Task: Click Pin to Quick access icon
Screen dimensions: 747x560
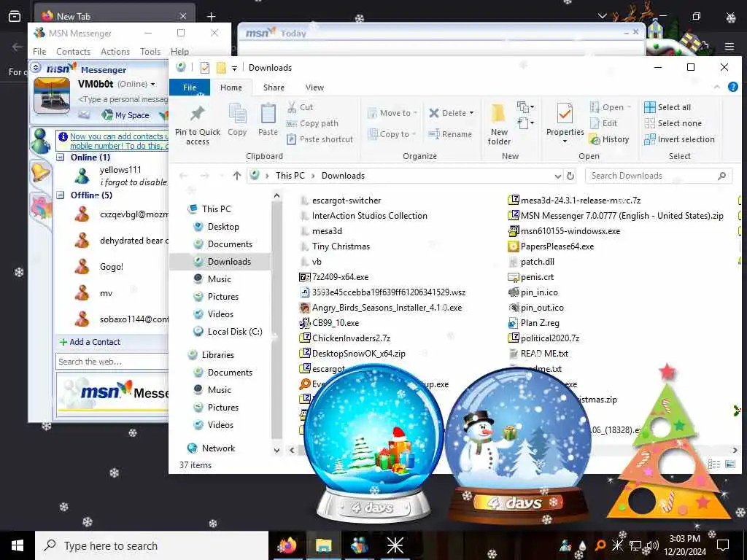Action: click(197, 114)
